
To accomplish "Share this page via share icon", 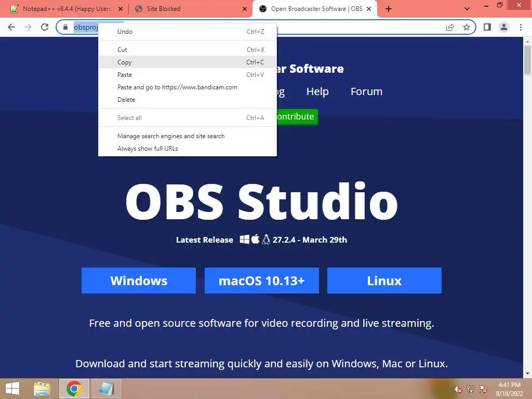I will (x=450, y=27).
